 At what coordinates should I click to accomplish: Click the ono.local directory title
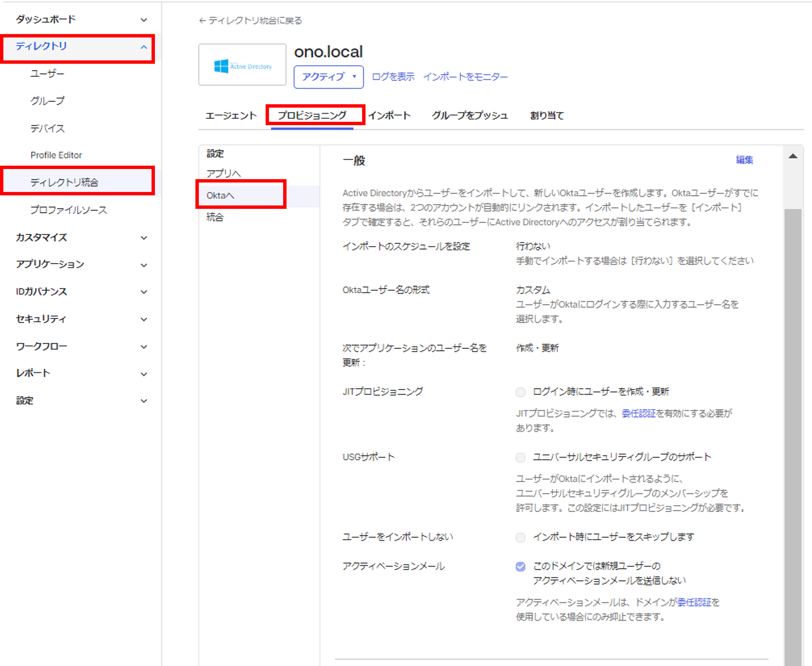click(x=328, y=51)
